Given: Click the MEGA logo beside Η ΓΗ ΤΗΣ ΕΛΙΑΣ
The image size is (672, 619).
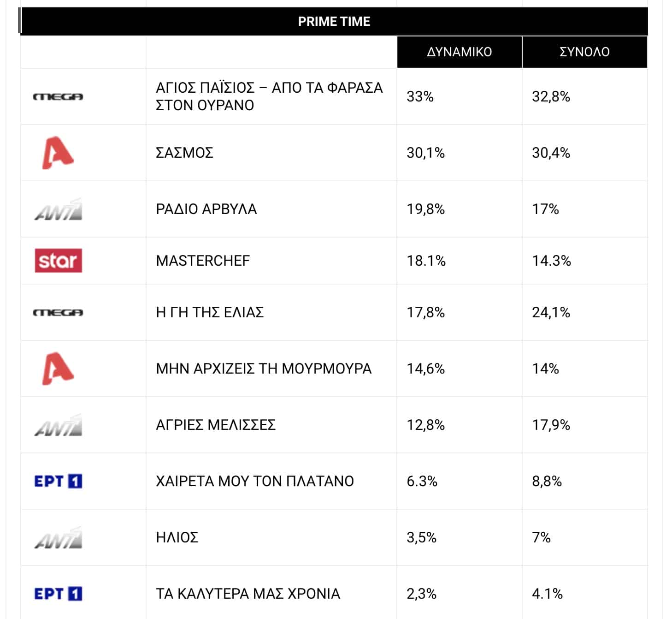Looking at the screenshot, I should coord(58,312).
